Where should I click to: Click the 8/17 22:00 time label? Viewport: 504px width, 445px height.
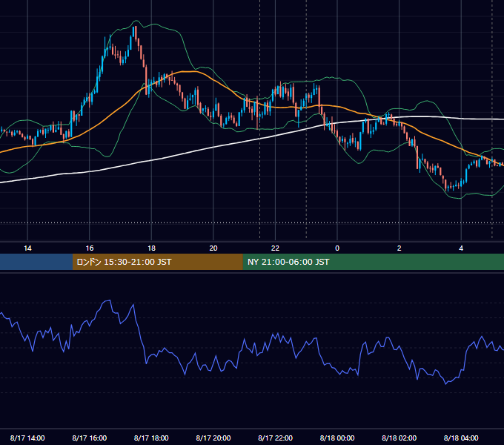tap(275, 438)
